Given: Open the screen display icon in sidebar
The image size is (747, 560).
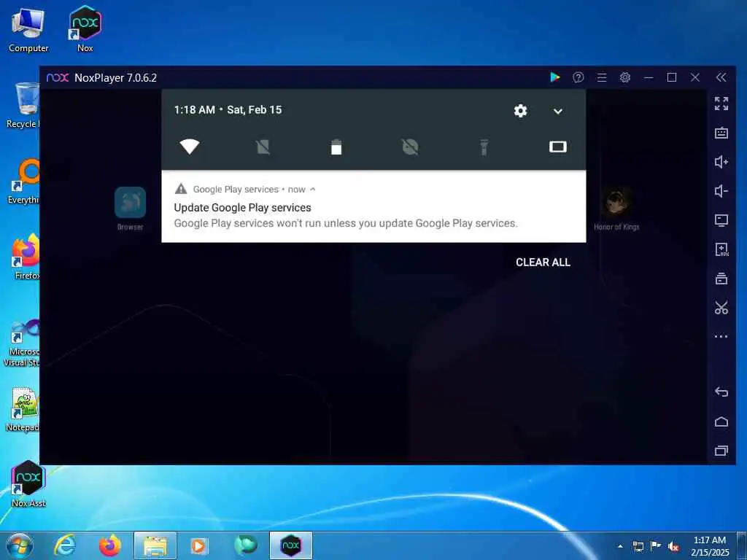Looking at the screenshot, I should coord(721,220).
